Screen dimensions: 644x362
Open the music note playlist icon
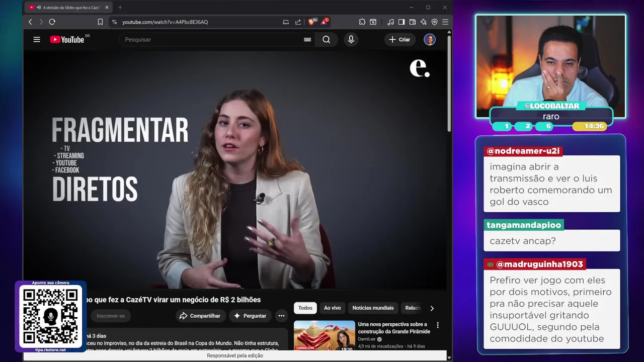[x=391, y=22]
